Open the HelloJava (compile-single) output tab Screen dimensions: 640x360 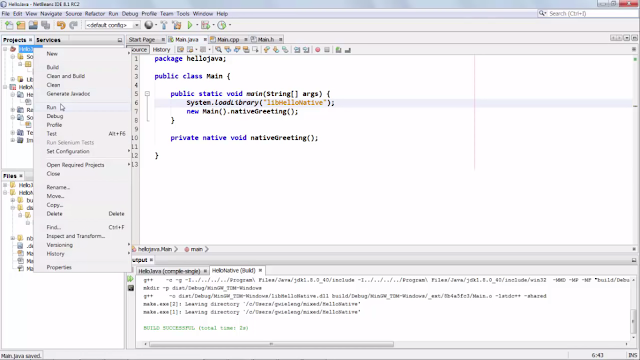169,271
